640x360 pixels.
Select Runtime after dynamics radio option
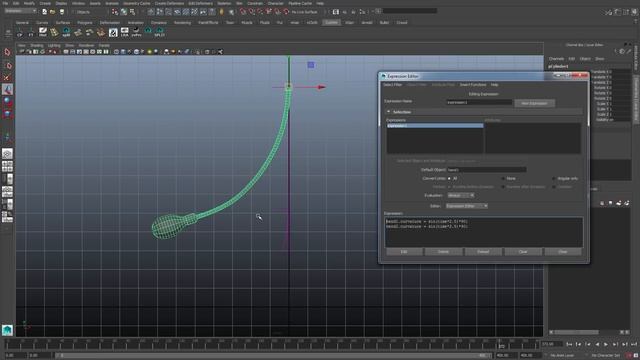coord(503,187)
